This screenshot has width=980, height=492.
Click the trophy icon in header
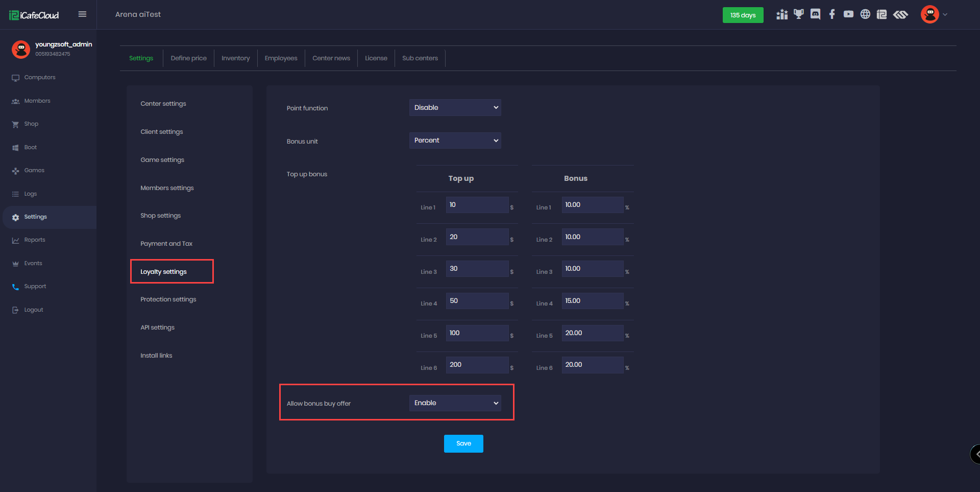(x=799, y=14)
